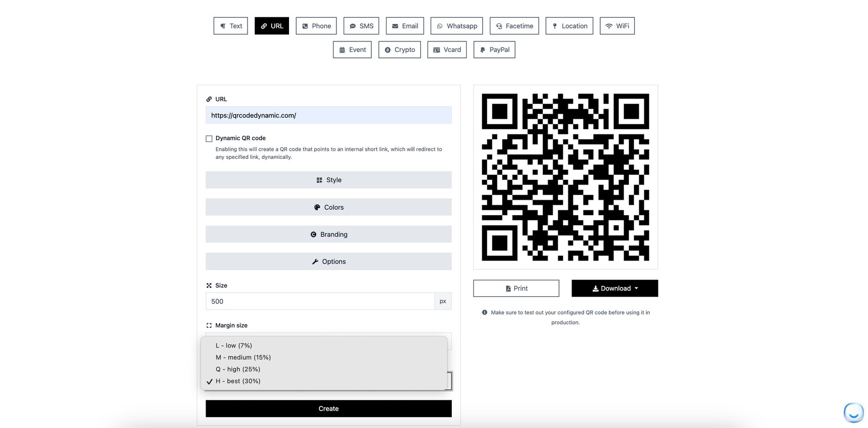Enable the Dynamic QR code checkbox
Image resolution: width=868 pixels, height=428 pixels.
(209, 139)
